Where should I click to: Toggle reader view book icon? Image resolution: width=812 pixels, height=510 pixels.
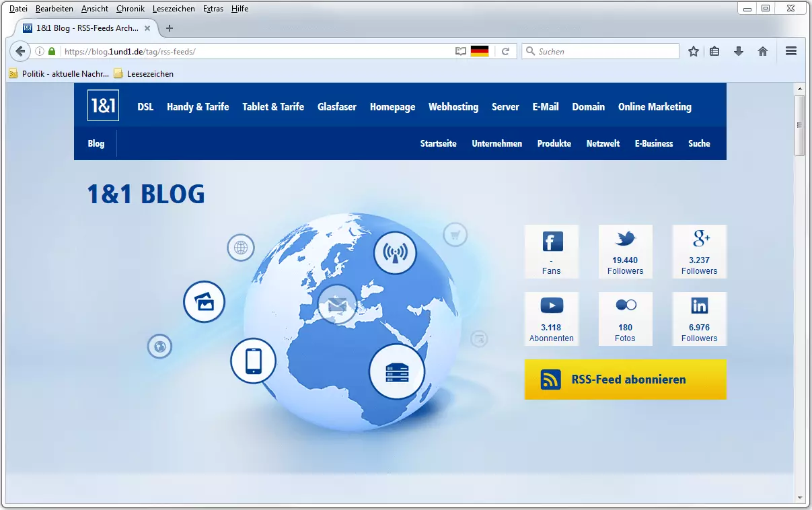coord(461,51)
